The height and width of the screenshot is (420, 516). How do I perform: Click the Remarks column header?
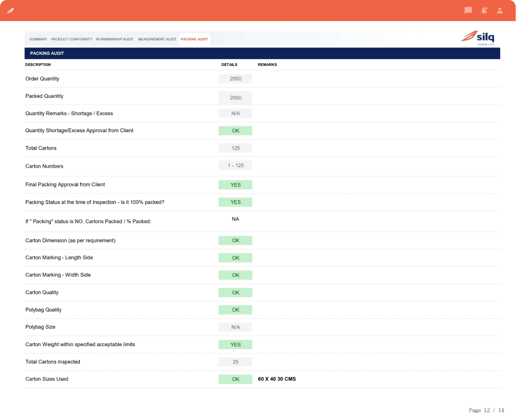tap(267, 65)
